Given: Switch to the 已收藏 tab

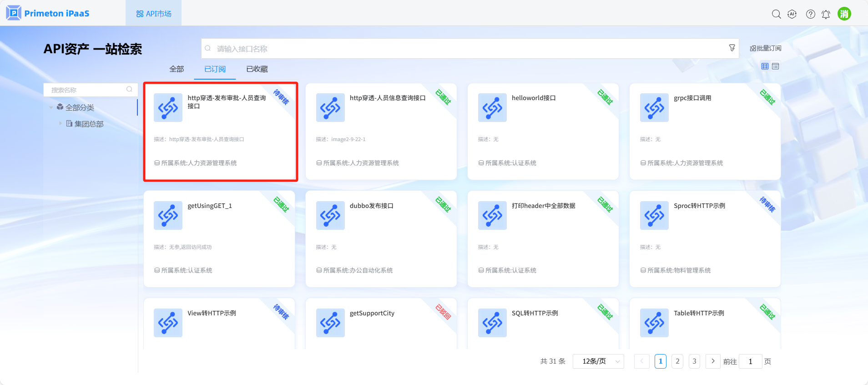Looking at the screenshot, I should pos(257,69).
